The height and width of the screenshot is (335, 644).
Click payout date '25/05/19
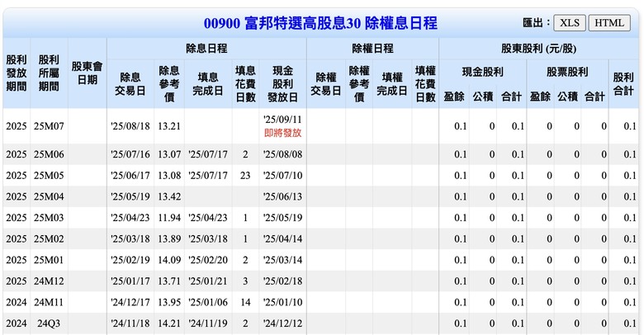(282, 218)
